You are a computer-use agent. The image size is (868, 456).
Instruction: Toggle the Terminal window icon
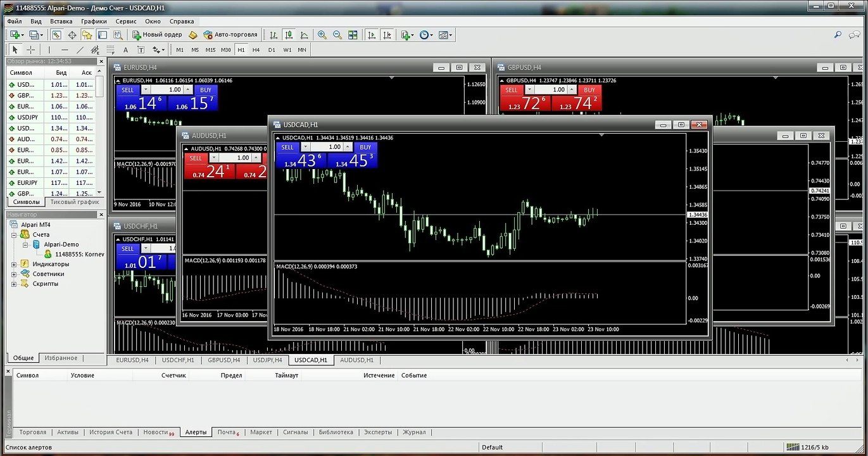point(103,35)
